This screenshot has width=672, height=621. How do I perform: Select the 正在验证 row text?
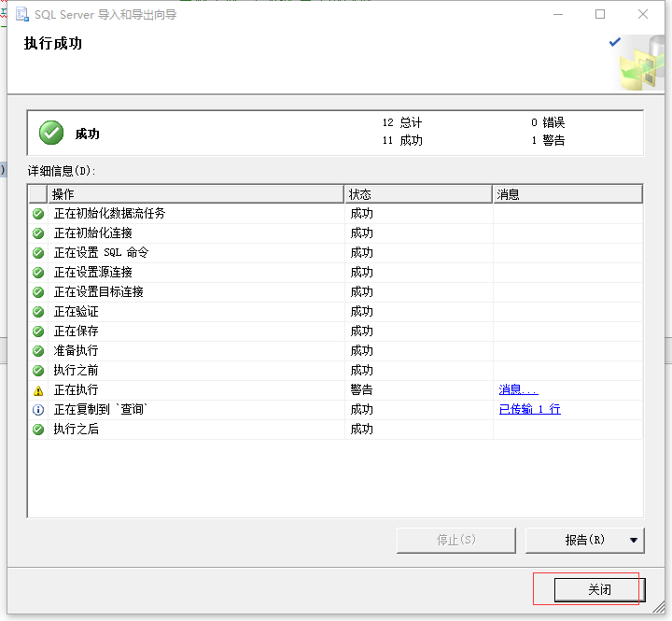tap(76, 311)
